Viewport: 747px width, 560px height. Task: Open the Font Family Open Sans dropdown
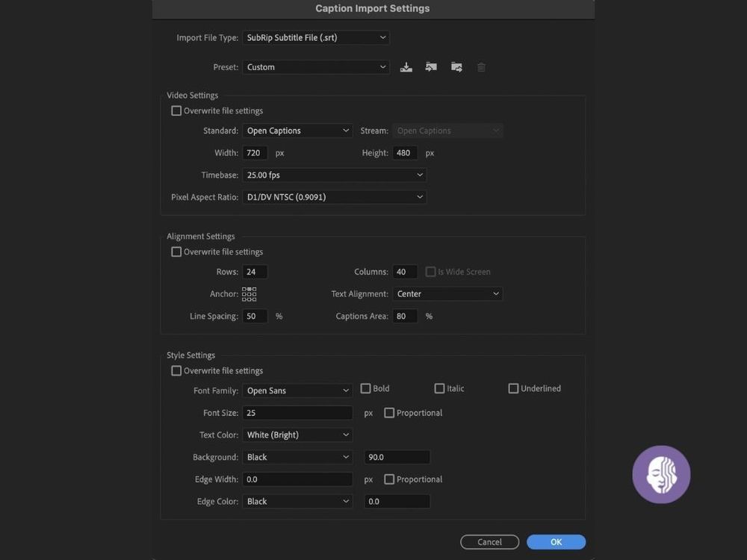[297, 391]
